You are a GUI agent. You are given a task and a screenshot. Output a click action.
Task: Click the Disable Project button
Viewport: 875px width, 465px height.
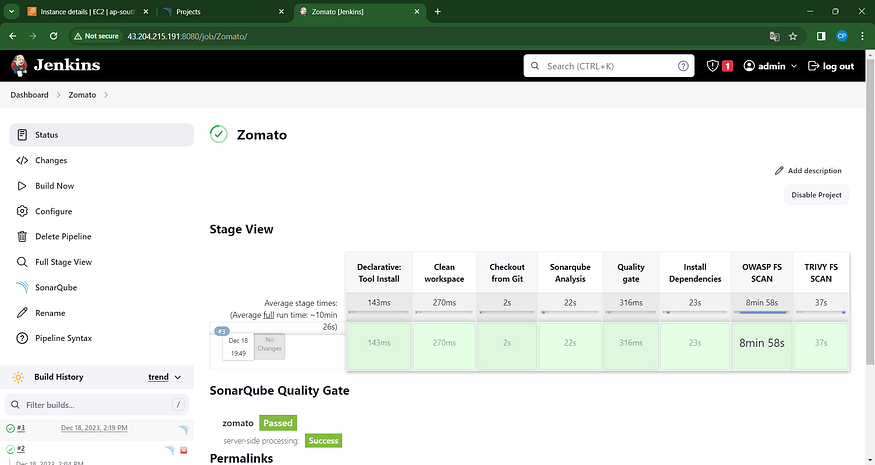point(816,195)
